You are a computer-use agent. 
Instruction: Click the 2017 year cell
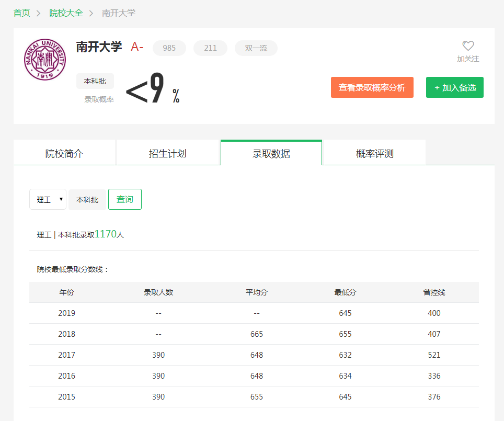[66, 355]
